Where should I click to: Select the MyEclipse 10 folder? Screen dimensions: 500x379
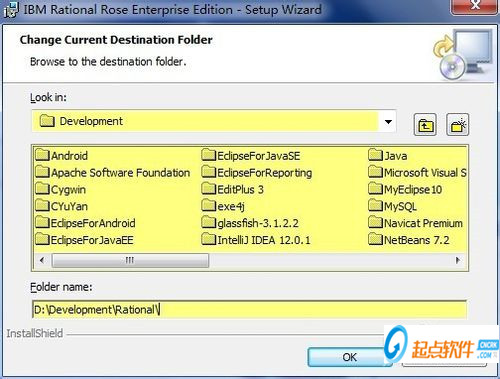(x=405, y=189)
